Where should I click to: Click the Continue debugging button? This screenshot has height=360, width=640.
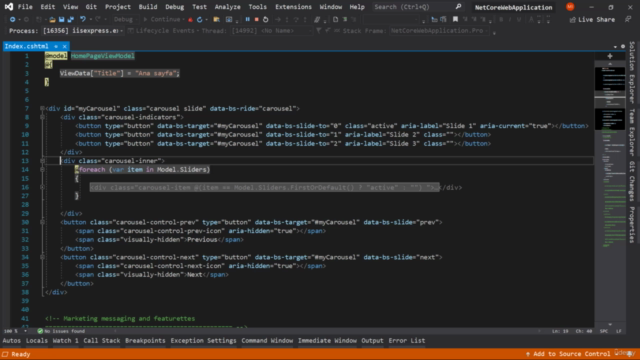pyautogui.click(x=162, y=19)
